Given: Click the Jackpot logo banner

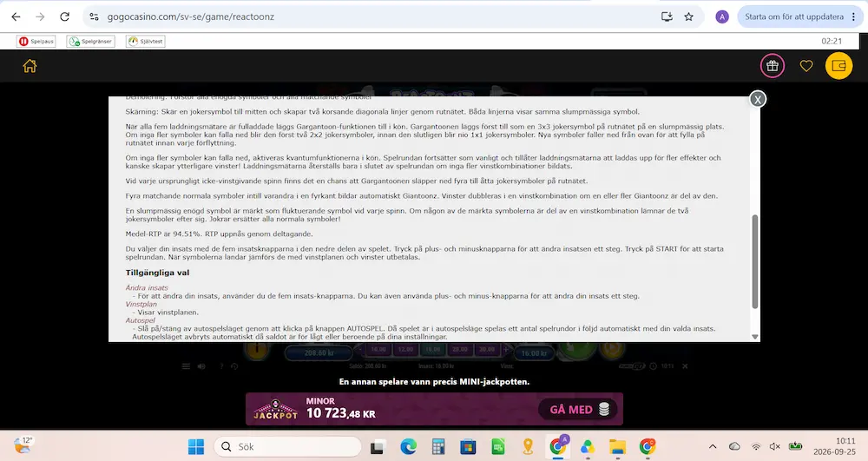Looking at the screenshot, I should click(276, 410).
